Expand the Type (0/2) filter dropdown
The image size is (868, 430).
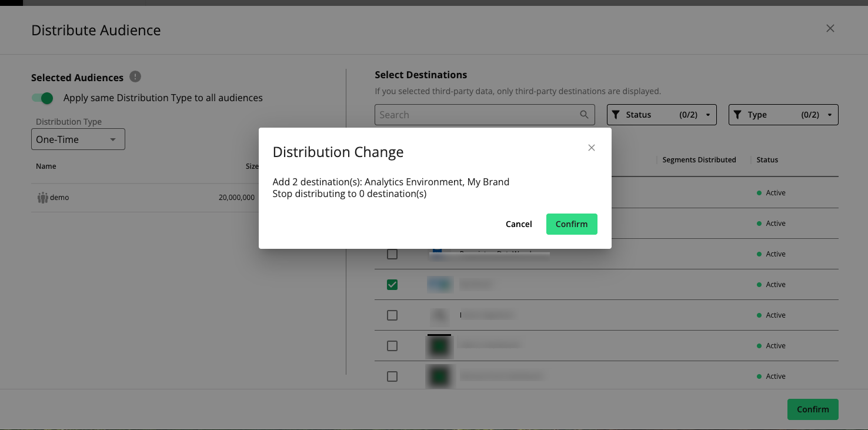[x=829, y=114]
